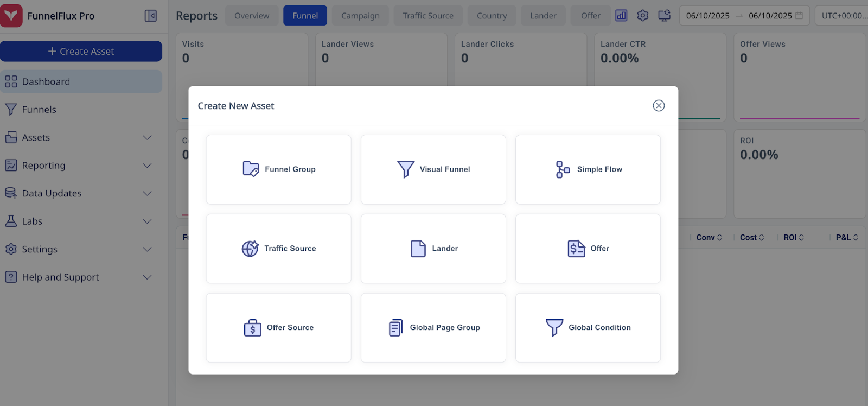This screenshot has height=406, width=868.
Task: Select the Funnel Group folder icon
Action: [251, 169]
